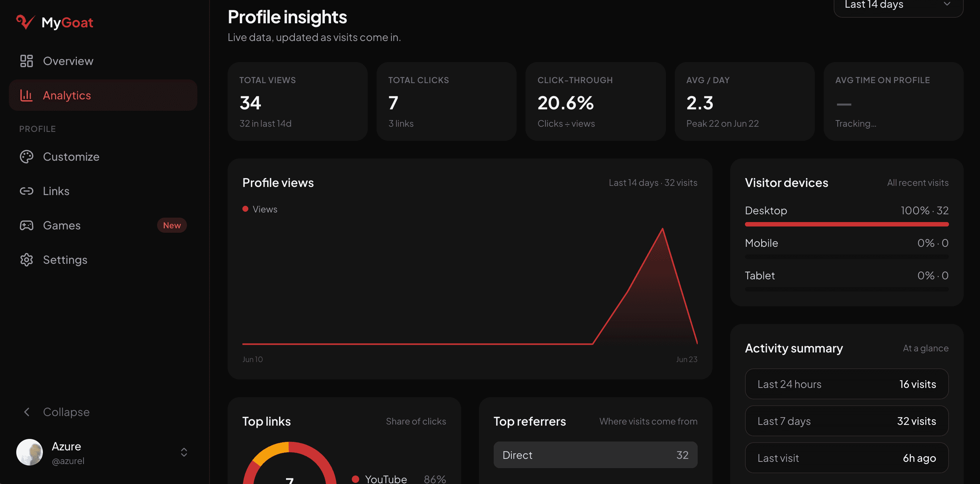Click the YouTube legend dot
The width and height of the screenshot is (980, 484).
(355, 479)
